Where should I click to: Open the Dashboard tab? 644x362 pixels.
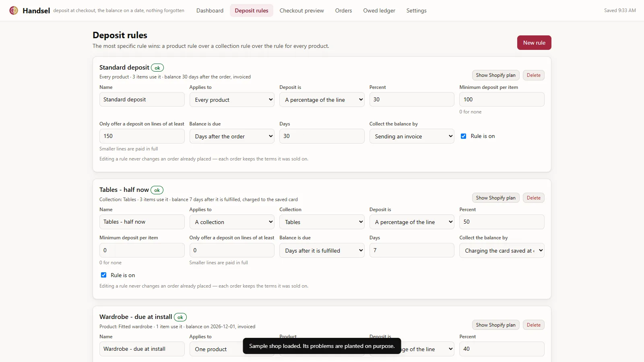click(210, 10)
